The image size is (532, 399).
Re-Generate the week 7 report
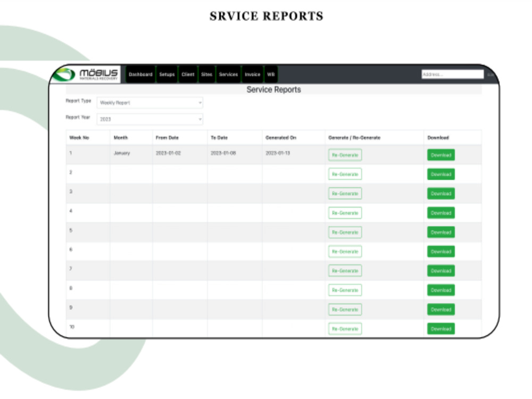(x=345, y=271)
